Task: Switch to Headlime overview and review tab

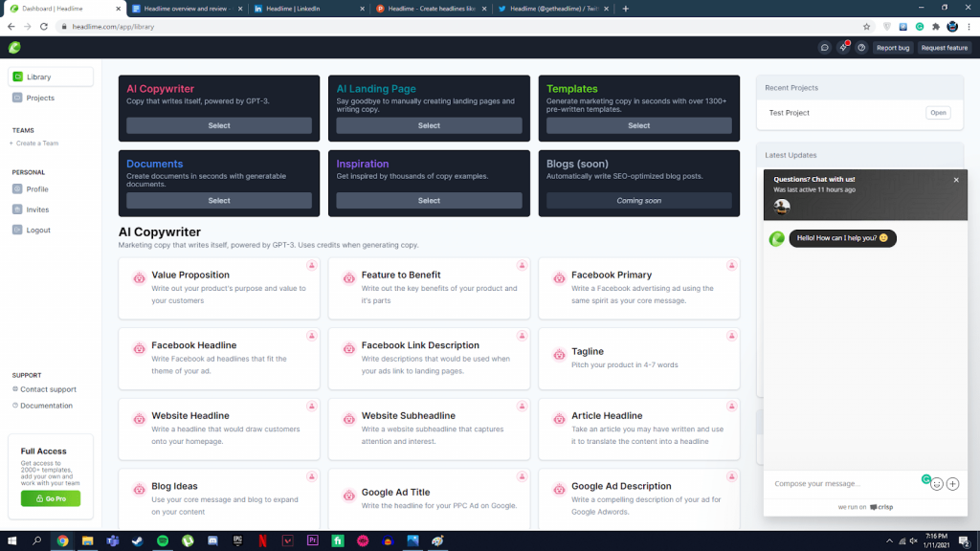Action: pos(187,9)
